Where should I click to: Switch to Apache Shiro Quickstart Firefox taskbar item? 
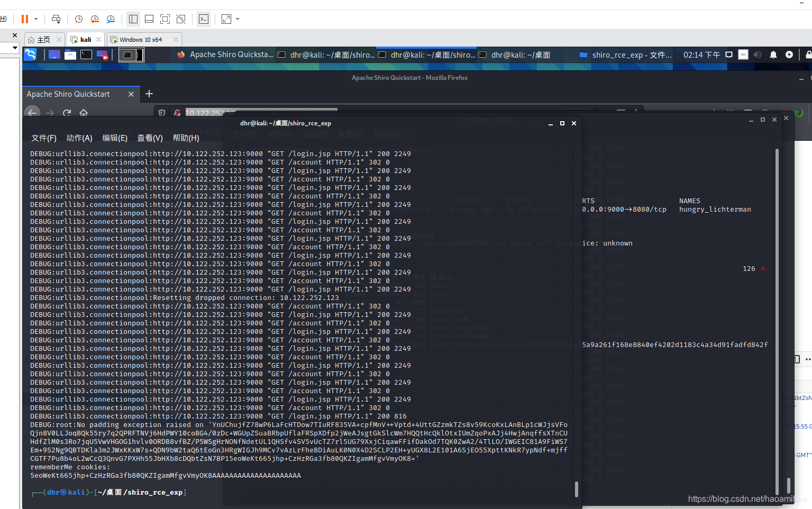tap(225, 54)
